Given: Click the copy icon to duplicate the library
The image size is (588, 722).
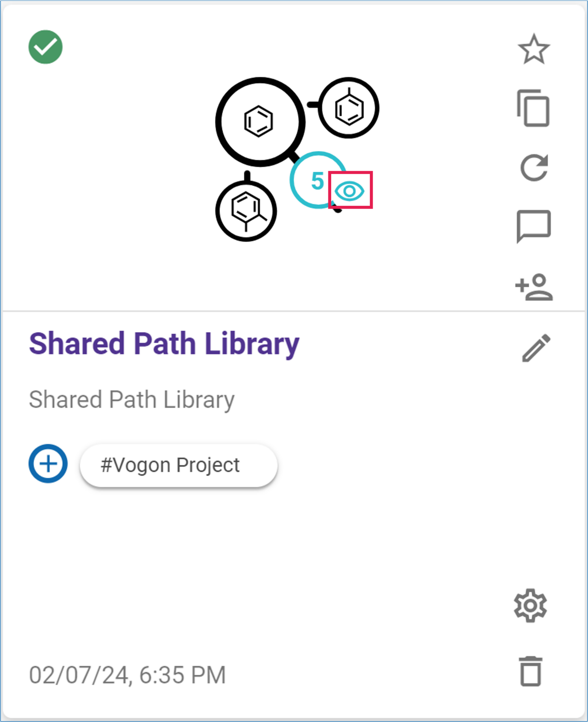Looking at the screenshot, I should pos(533,108).
